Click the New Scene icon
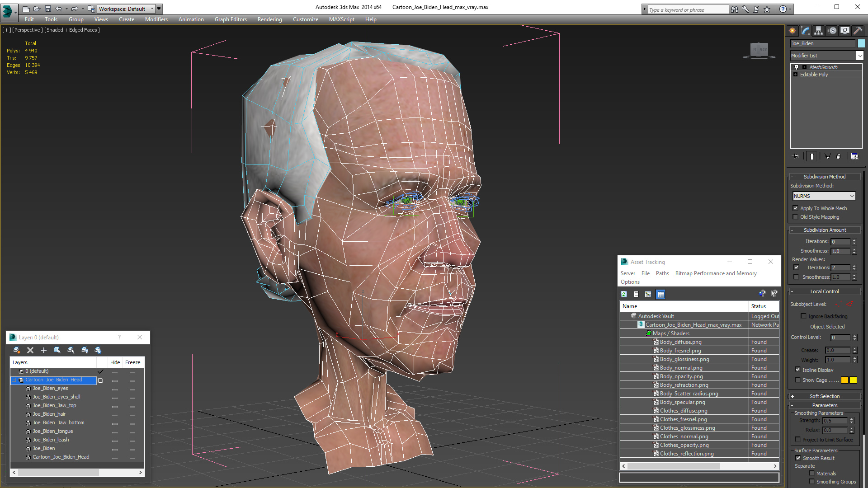 pyautogui.click(x=26, y=9)
